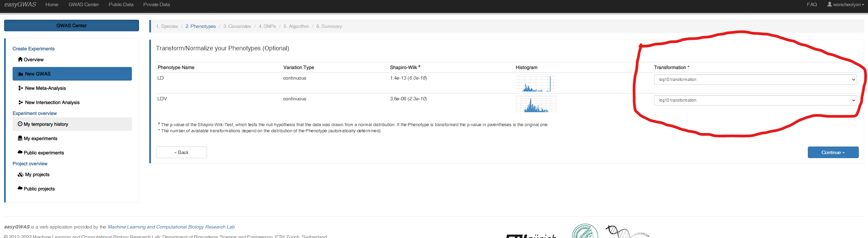Click the Public experiments cloud icon
Screen dimensions: 868x238
(x=20, y=152)
